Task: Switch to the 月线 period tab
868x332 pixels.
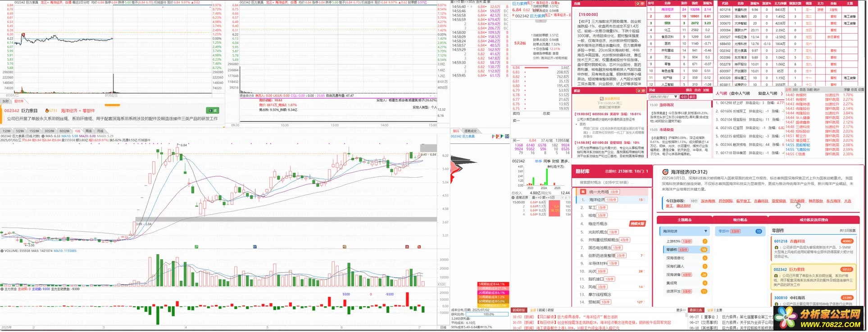Action: [x=100, y=131]
